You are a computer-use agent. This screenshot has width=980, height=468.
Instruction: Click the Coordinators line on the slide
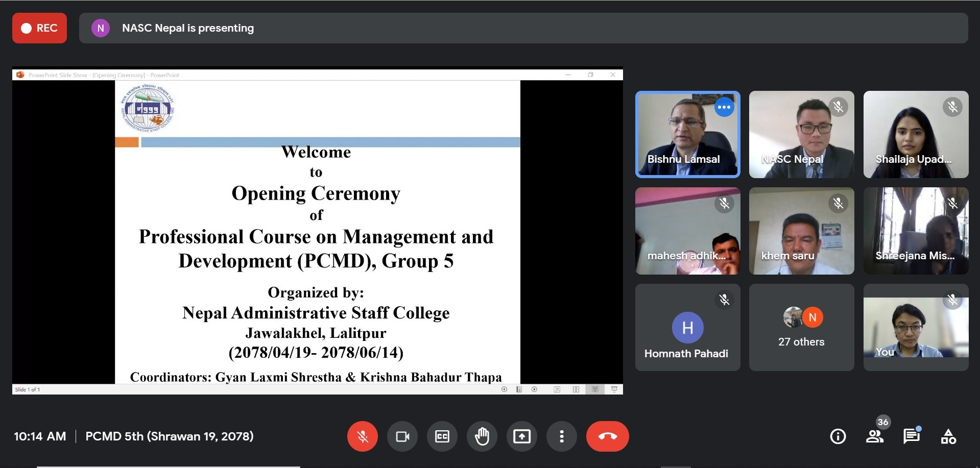[x=316, y=377]
